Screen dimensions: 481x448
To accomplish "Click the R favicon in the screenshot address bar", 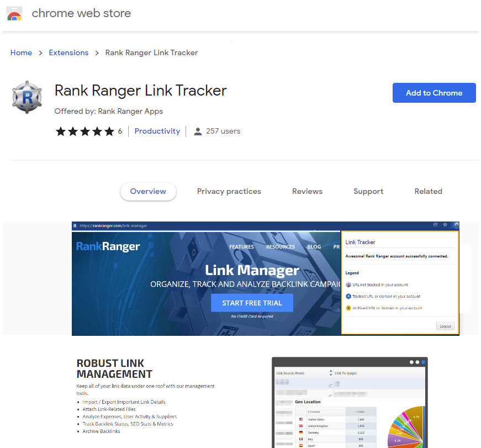I will pos(75,225).
